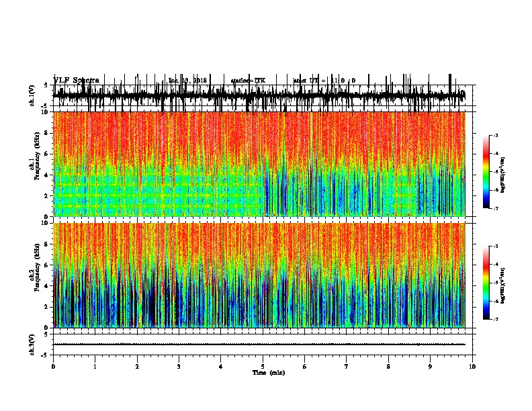Click time axis tick label "0"
This screenshot has height=411, width=532.
point(53,367)
